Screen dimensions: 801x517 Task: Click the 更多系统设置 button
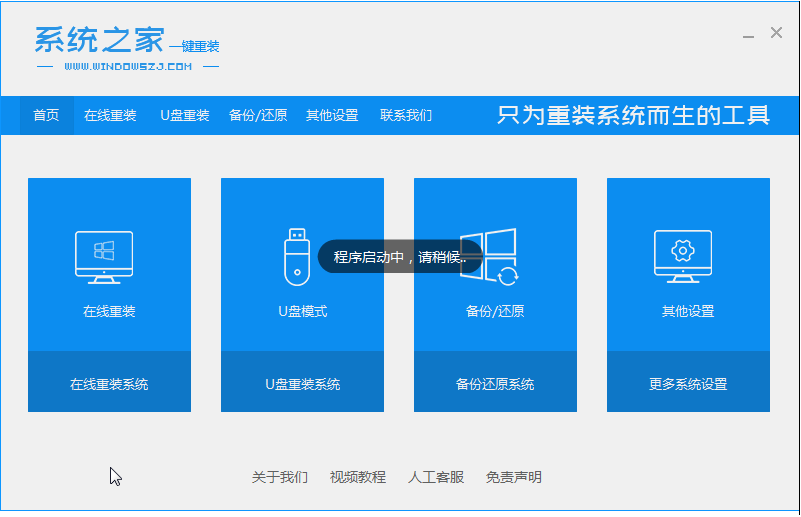(x=689, y=382)
